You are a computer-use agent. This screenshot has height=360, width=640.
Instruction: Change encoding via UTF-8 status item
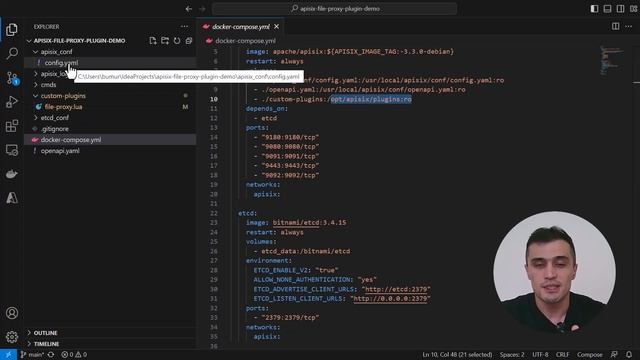(x=540, y=355)
